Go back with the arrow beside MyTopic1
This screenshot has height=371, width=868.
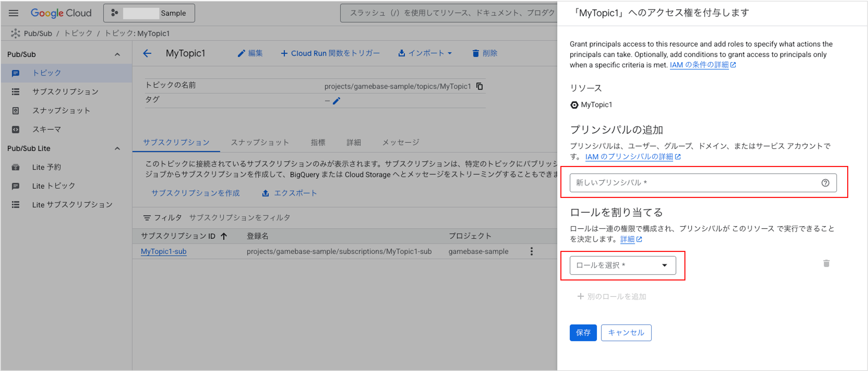(147, 53)
